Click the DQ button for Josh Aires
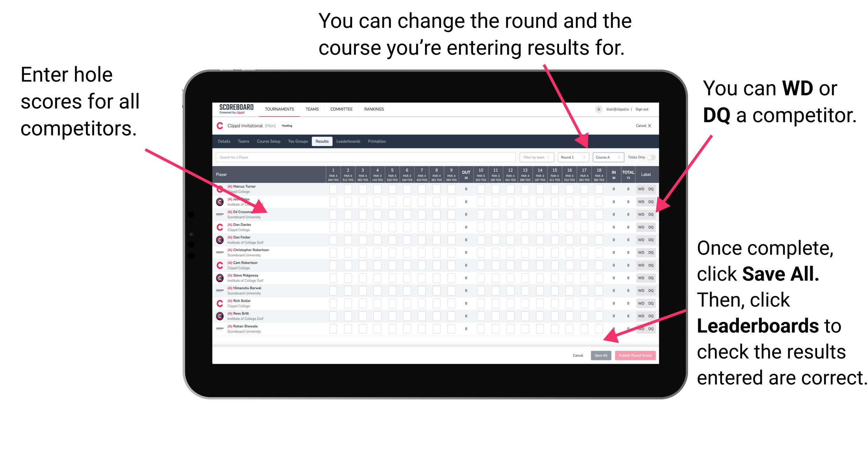 (x=650, y=201)
